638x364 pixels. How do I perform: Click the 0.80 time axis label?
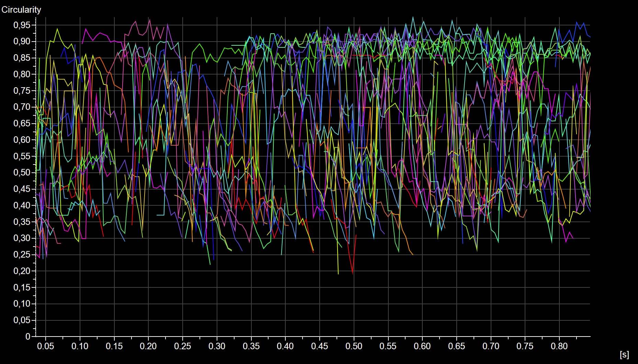(559, 346)
